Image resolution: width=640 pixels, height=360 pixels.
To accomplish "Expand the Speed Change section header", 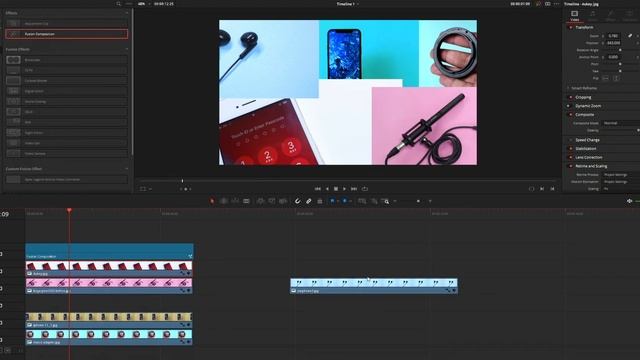I will [x=587, y=140].
